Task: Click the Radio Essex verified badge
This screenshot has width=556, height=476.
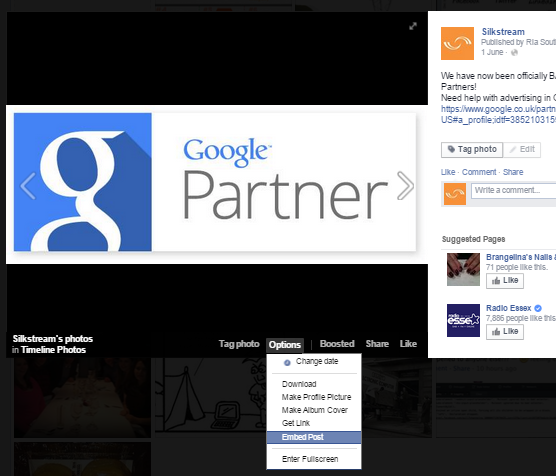Action: click(x=538, y=308)
